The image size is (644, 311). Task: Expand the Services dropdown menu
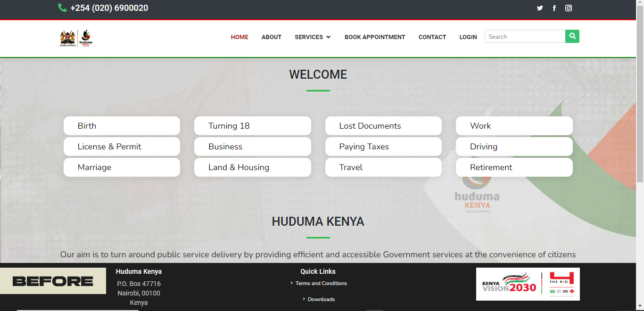313,37
